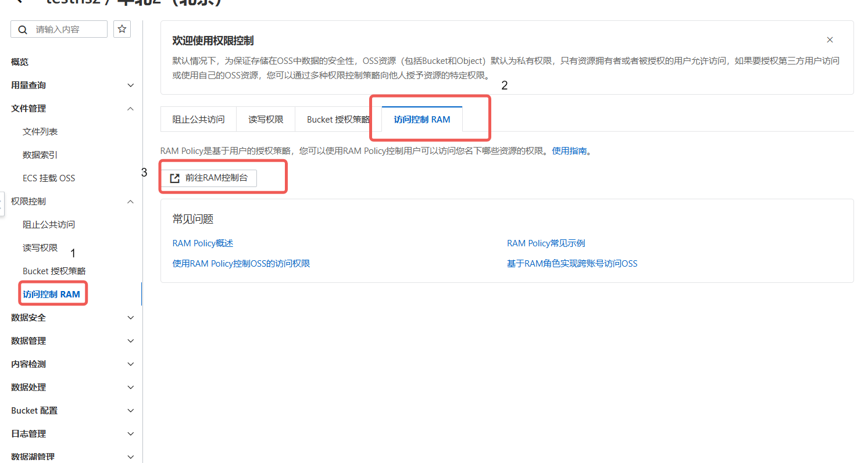The image size is (868, 463).
Task: Collapse the 文件管理 sidebar section
Action: click(x=131, y=109)
